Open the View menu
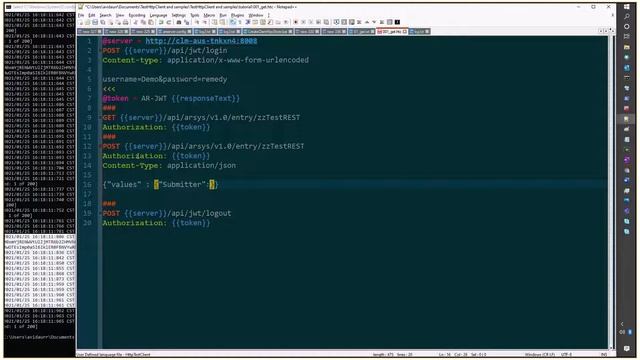Screen dimensions: 640x360 point(120,15)
